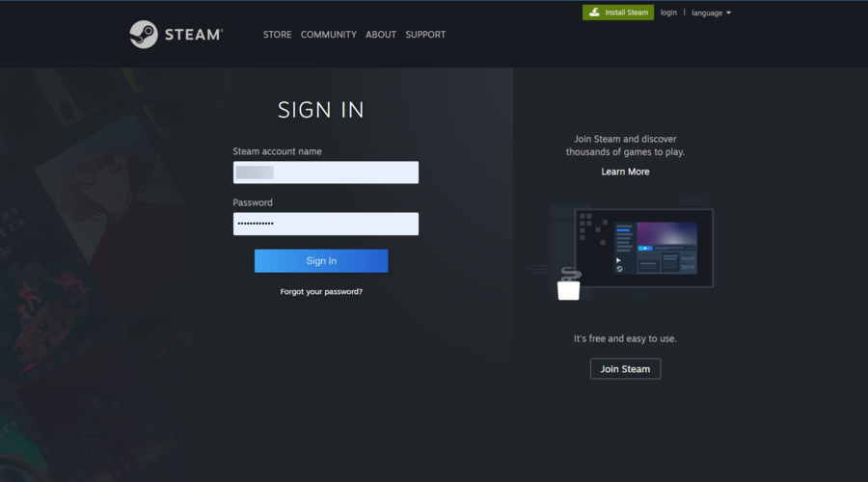Open the STORE menu

[x=277, y=35]
